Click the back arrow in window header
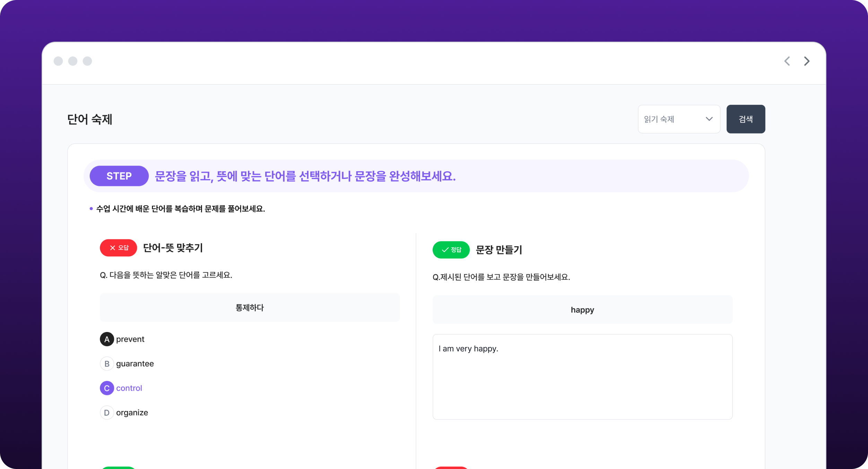This screenshot has height=469, width=868. (787, 61)
